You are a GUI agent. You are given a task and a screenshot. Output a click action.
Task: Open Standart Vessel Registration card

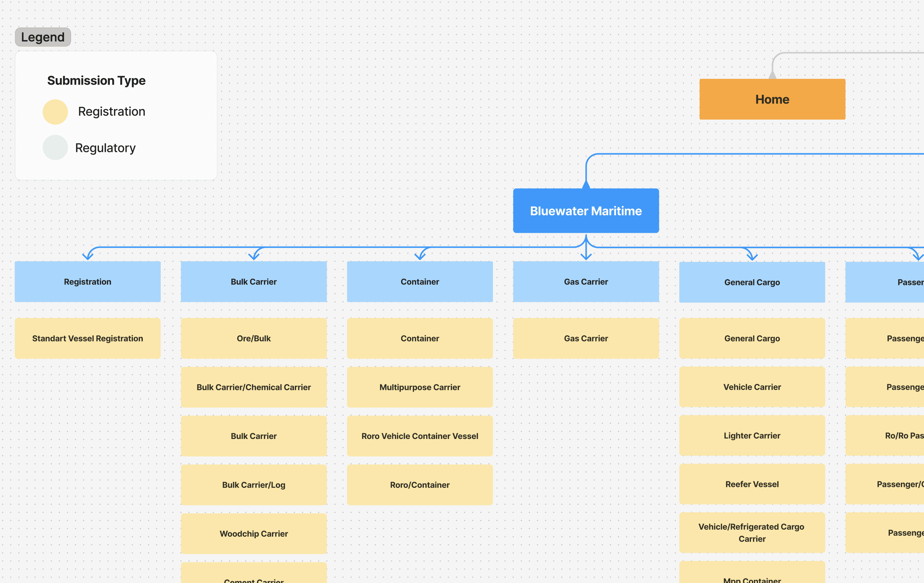(87, 338)
